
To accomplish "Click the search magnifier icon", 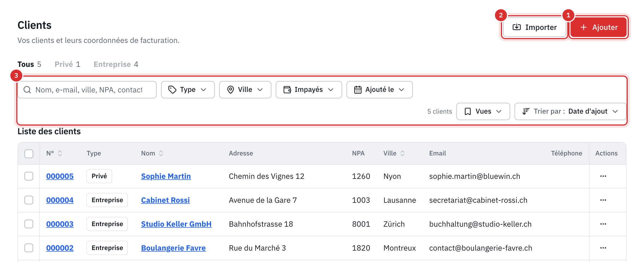I will click(27, 90).
